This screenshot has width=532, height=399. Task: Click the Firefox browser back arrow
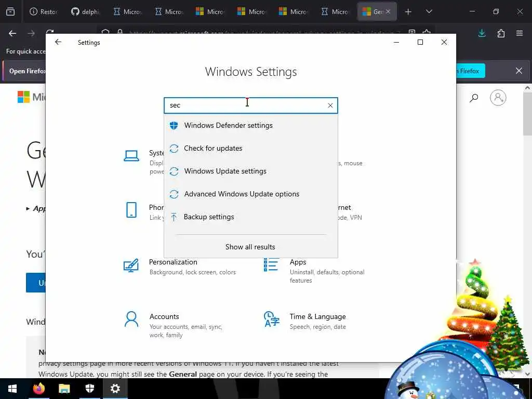point(12,33)
